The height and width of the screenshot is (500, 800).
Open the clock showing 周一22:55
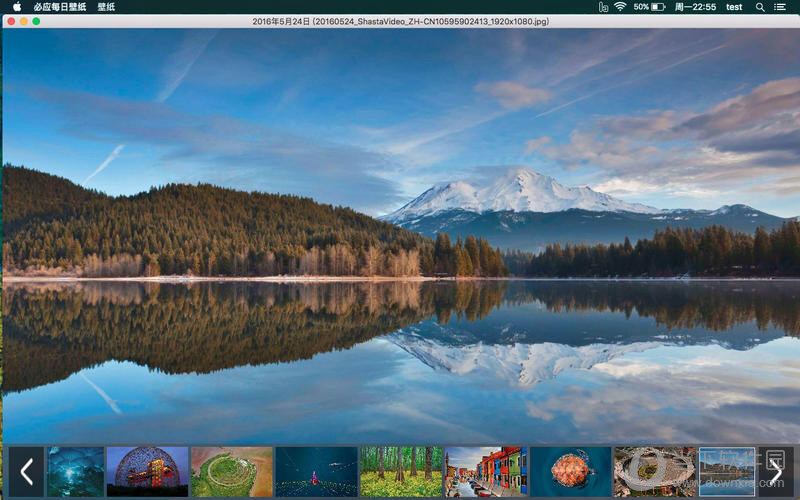point(695,7)
